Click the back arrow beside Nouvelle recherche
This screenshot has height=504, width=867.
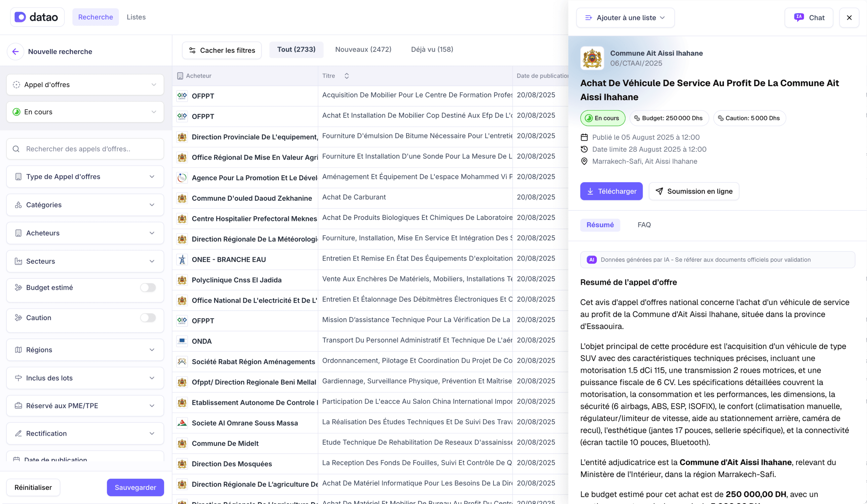(x=15, y=51)
